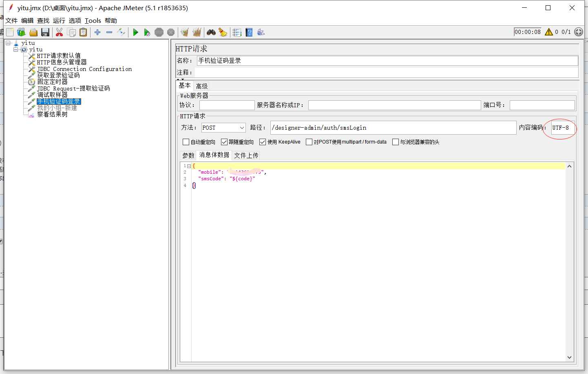Select HTTP信息头管理器 in the tree
This screenshot has width=588, height=374.
click(x=62, y=62)
